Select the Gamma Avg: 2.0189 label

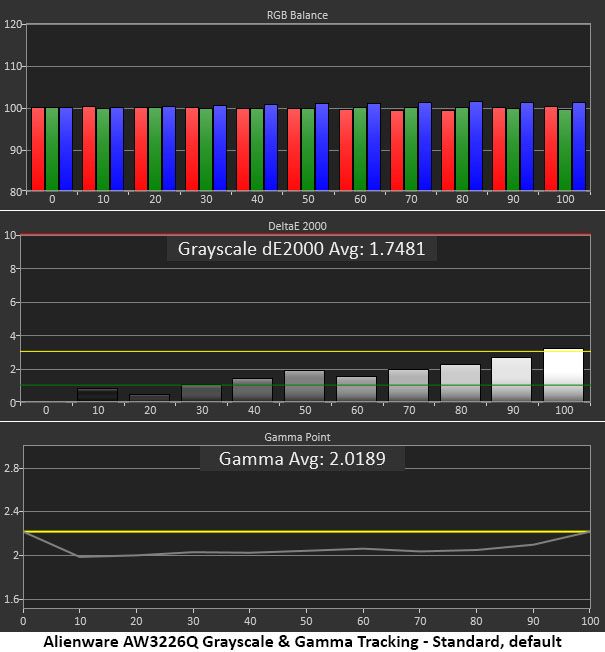[x=302, y=459]
